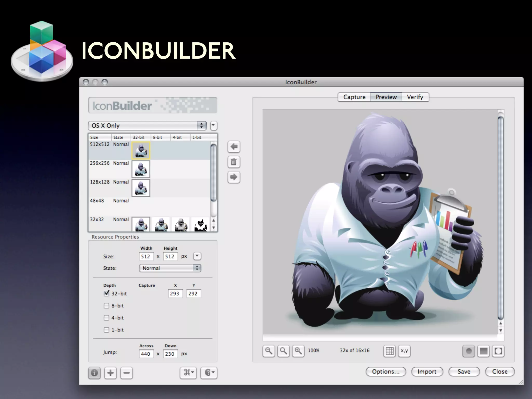Toggle the 32-bit depth checkbox
Viewport: 532px width, 399px height.
pos(107,294)
